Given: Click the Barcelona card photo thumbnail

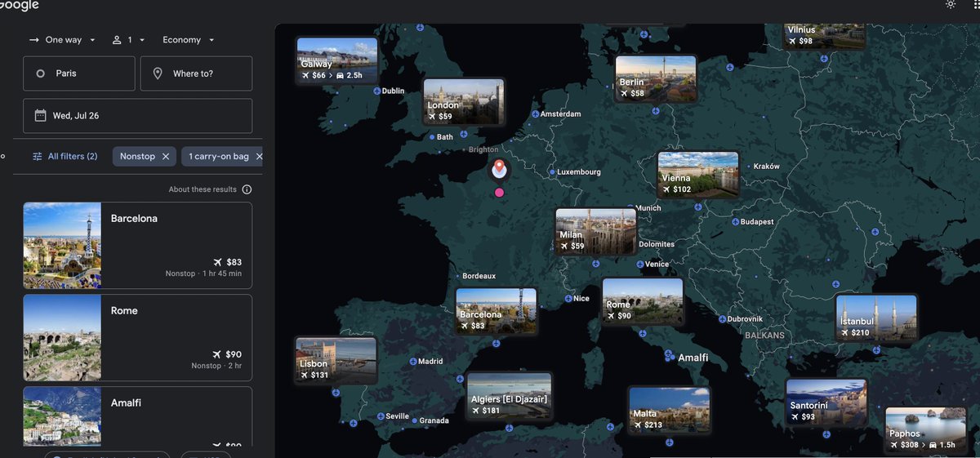Looking at the screenshot, I should coord(62,245).
